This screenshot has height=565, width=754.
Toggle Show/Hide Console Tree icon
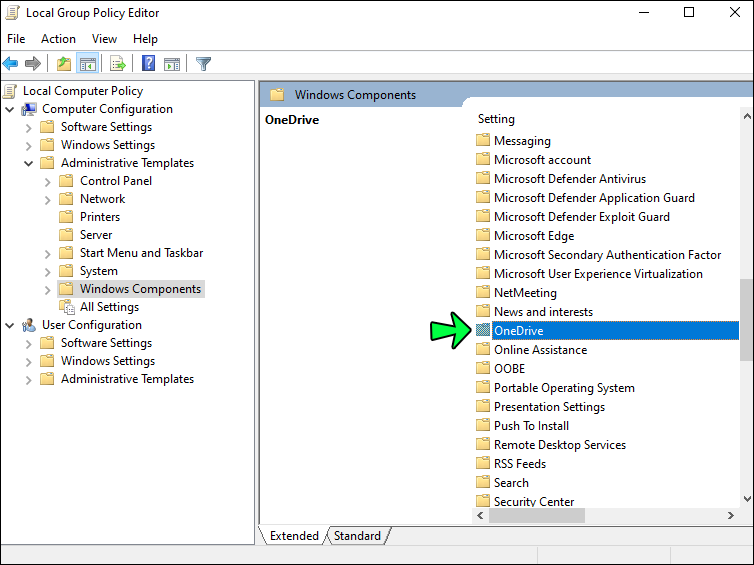(x=88, y=63)
